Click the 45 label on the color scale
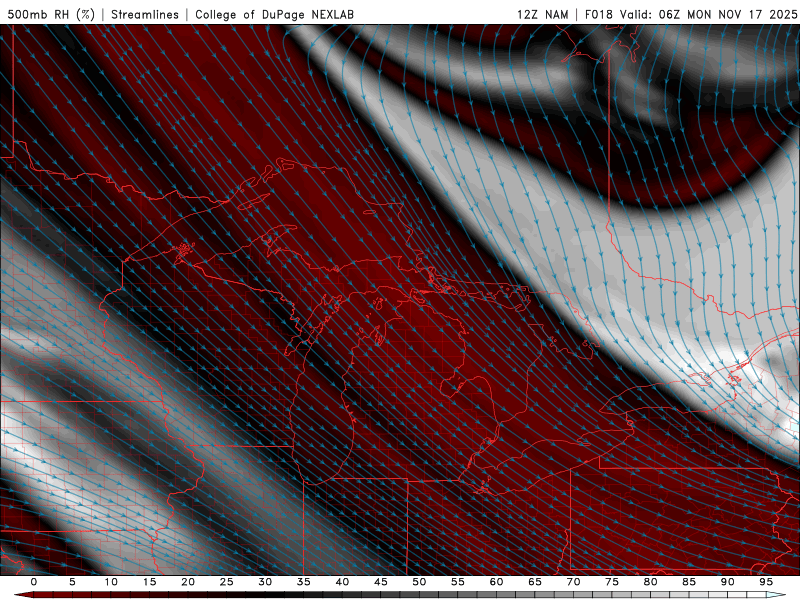800x600 pixels. [381, 582]
